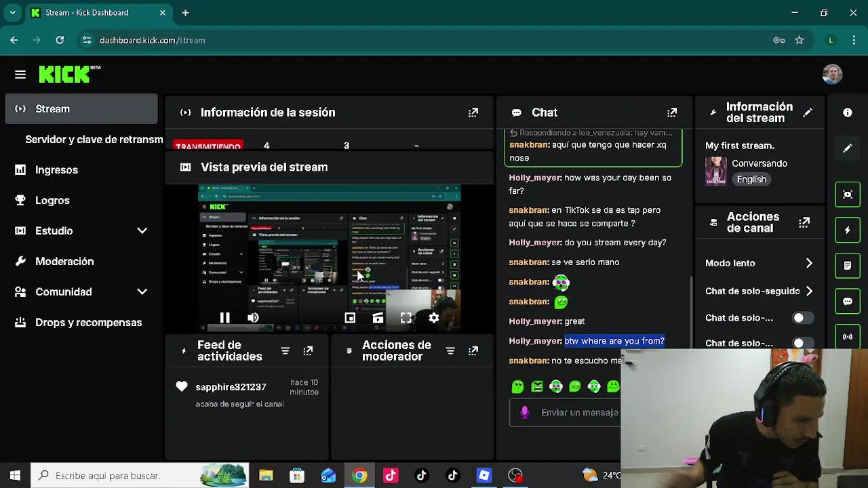Pop out the Acciones de canal panel
868x488 pixels.
804,222
